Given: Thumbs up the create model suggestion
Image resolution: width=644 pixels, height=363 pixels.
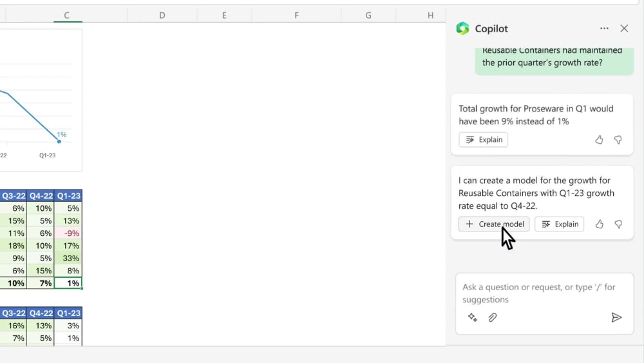Looking at the screenshot, I should 599,224.
